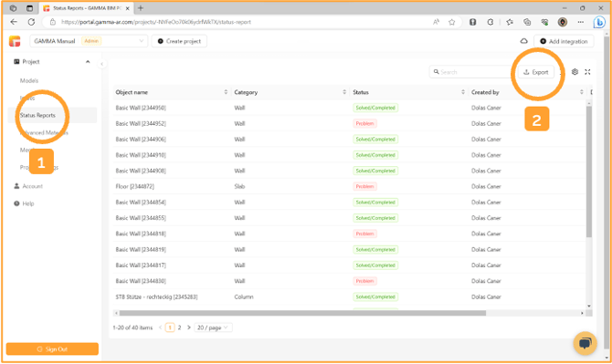The height and width of the screenshot is (364, 612).
Task: Open the browser more options menu
Action: (581, 22)
